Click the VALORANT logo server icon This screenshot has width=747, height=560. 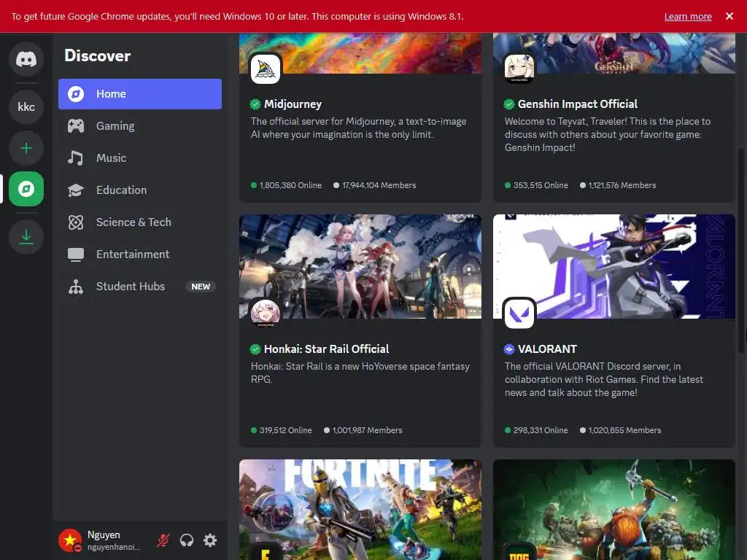click(x=519, y=314)
